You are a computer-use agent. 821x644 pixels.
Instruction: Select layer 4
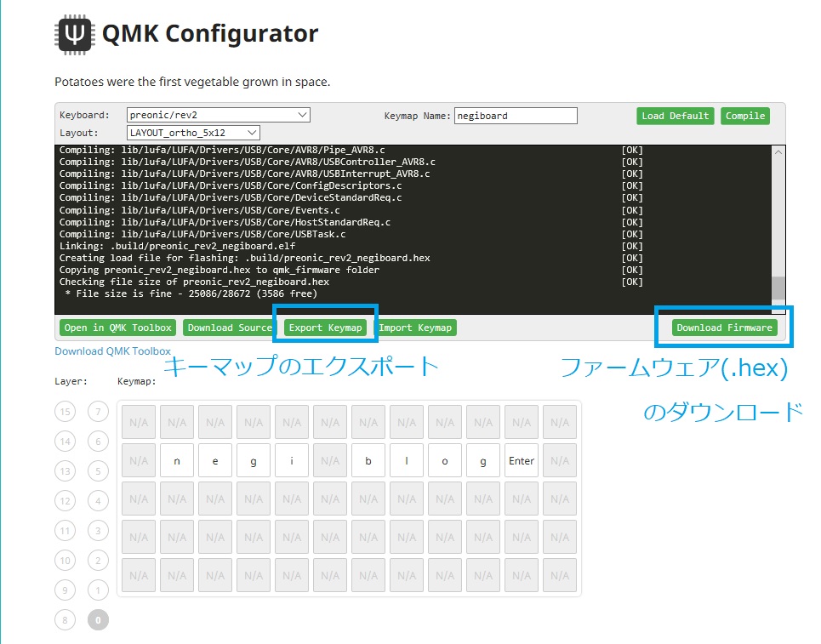98,501
